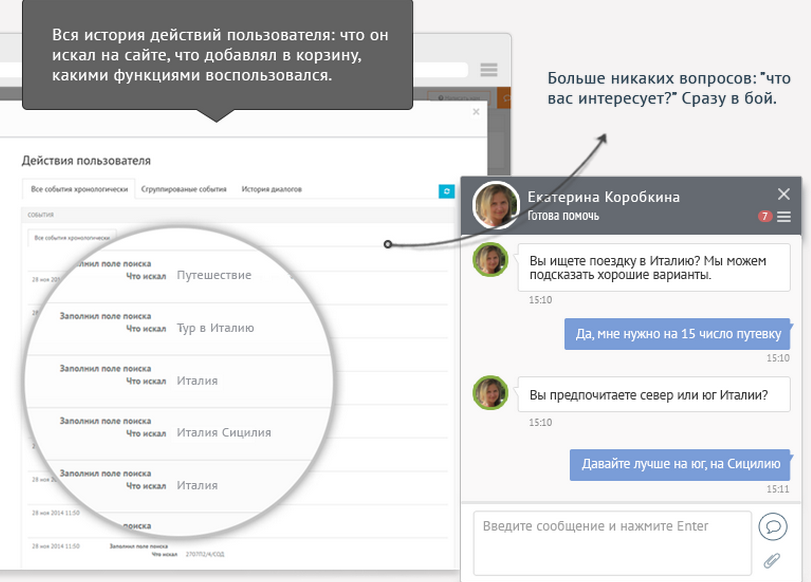Close user actions popup with X
The image size is (811, 582).
(x=476, y=112)
